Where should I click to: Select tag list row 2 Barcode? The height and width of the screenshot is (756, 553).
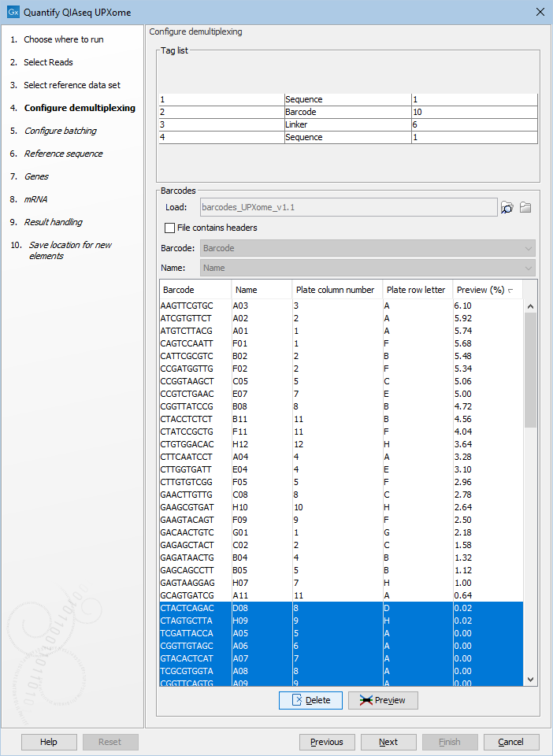click(348, 112)
